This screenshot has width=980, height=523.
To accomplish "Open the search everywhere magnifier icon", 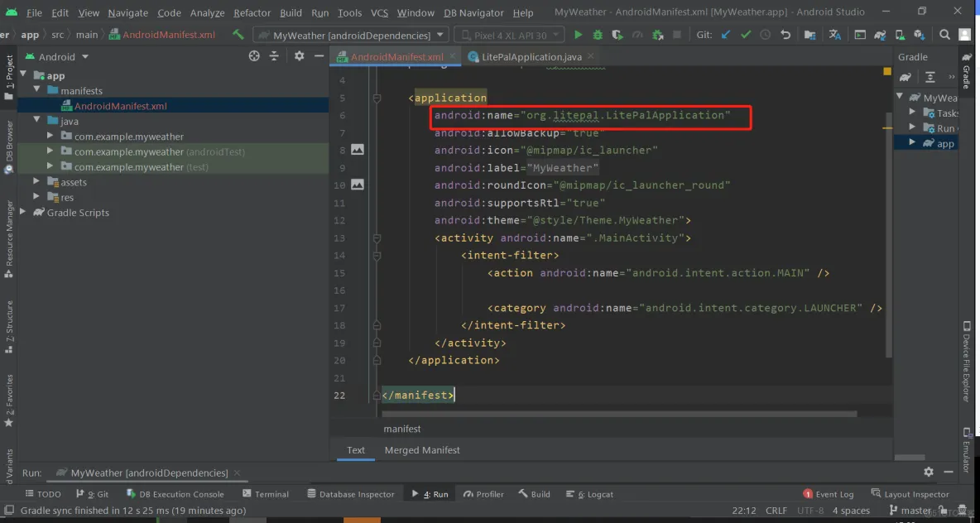I will [x=945, y=35].
